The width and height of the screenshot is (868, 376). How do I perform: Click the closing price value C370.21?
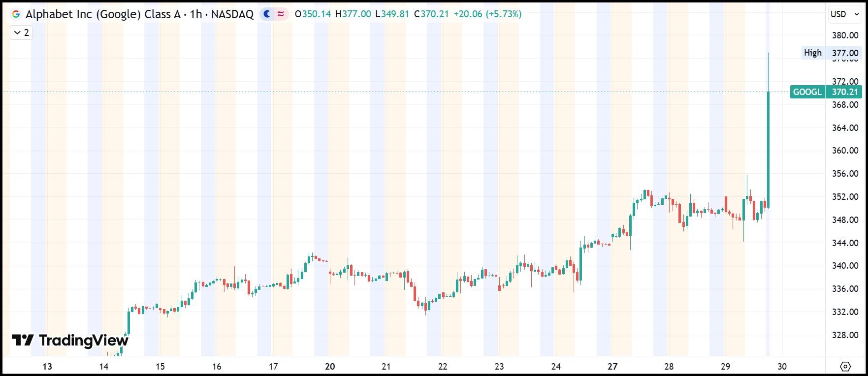(431, 14)
